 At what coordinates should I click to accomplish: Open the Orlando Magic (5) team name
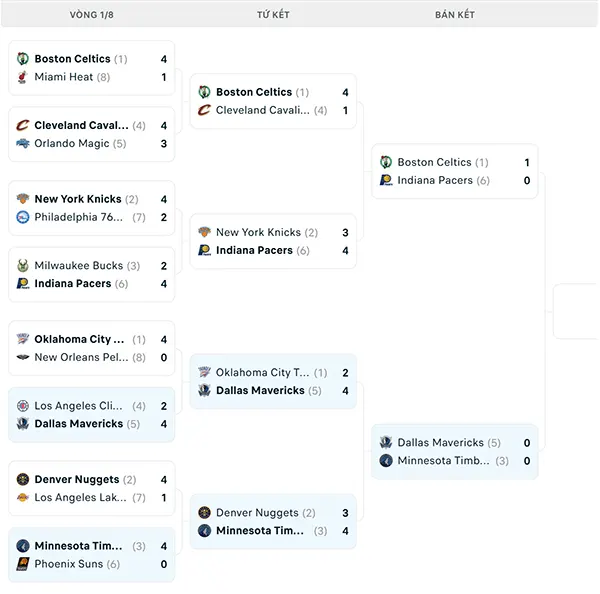pos(80,143)
